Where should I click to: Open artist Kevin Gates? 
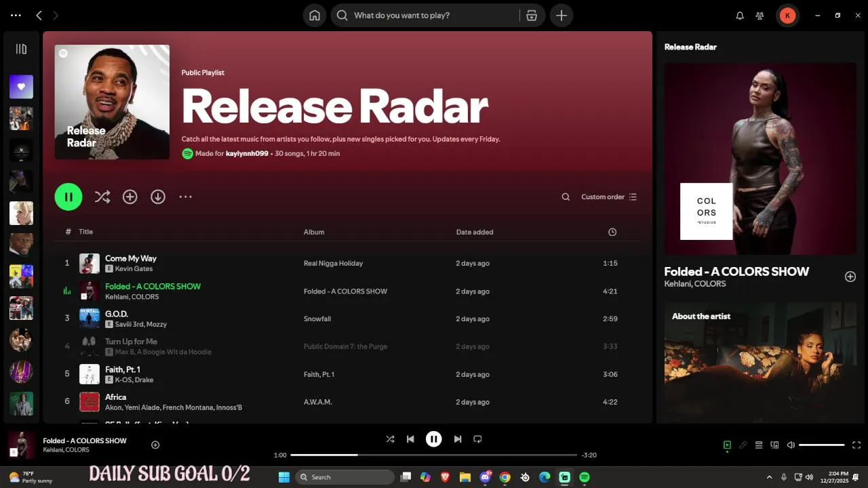[134, 269]
